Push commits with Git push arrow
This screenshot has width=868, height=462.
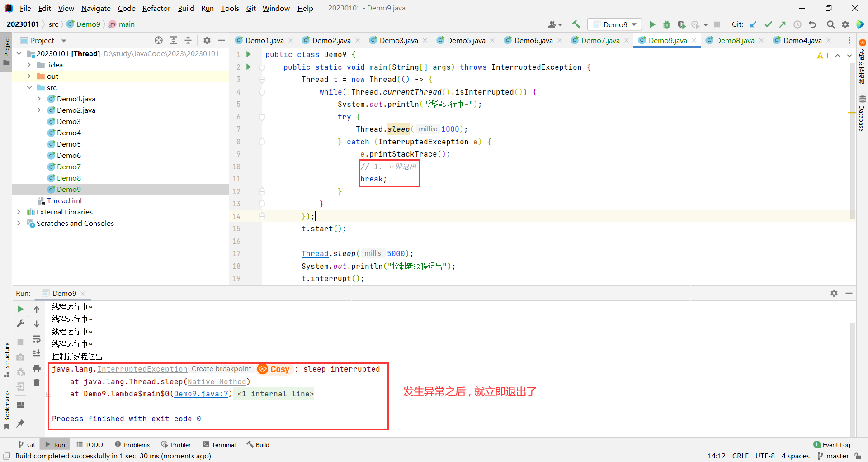tap(783, 24)
